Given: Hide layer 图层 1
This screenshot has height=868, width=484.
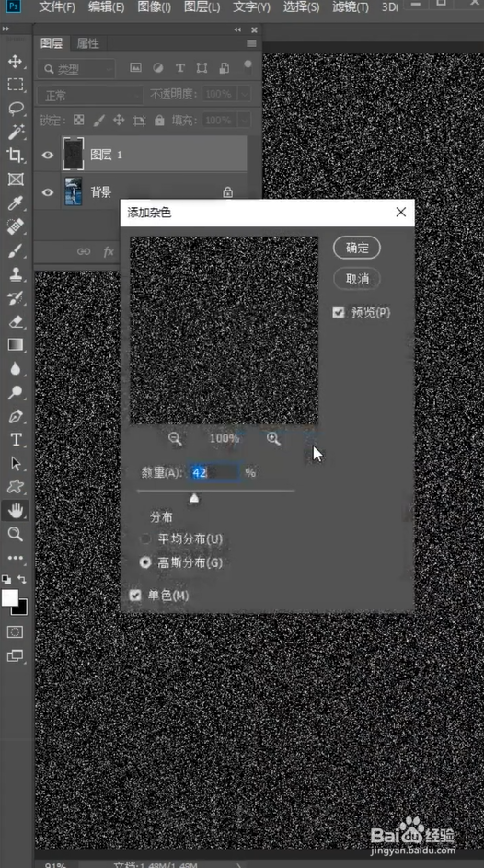Looking at the screenshot, I should coord(48,155).
